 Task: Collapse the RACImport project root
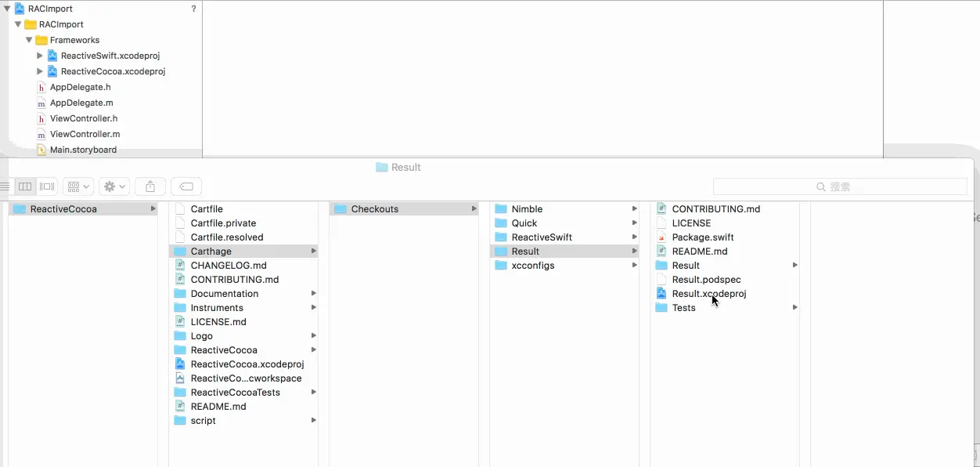coord(7,9)
